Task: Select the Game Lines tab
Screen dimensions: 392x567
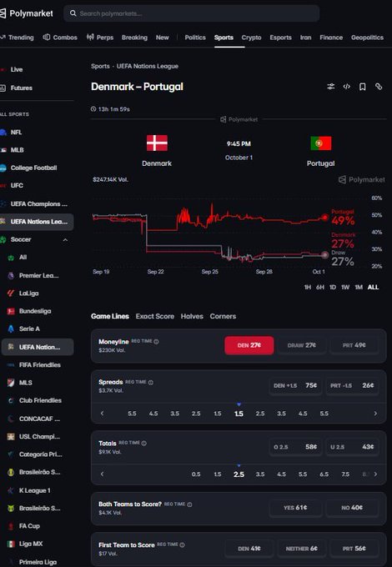Action: pyautogui.click(x=110, y=316)
